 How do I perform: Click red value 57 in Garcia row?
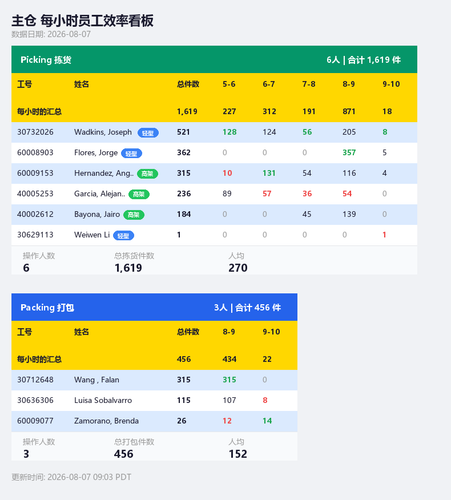point(267,194)
